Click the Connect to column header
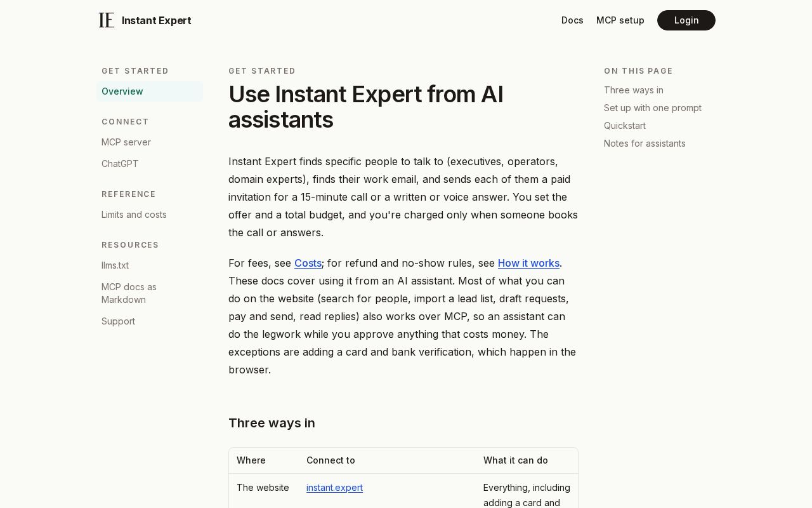Screen dimensions: 812x508 [x=331, y=460]
